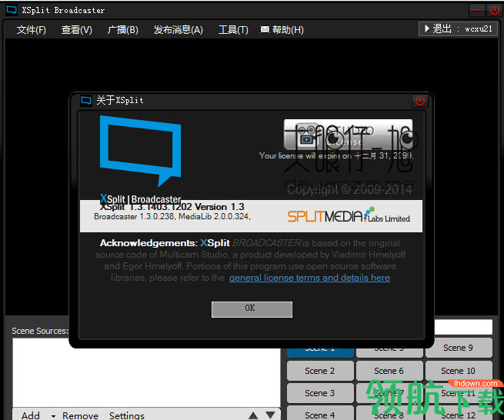Click the XSplit Broadcaster title bar logo icon

12,10
